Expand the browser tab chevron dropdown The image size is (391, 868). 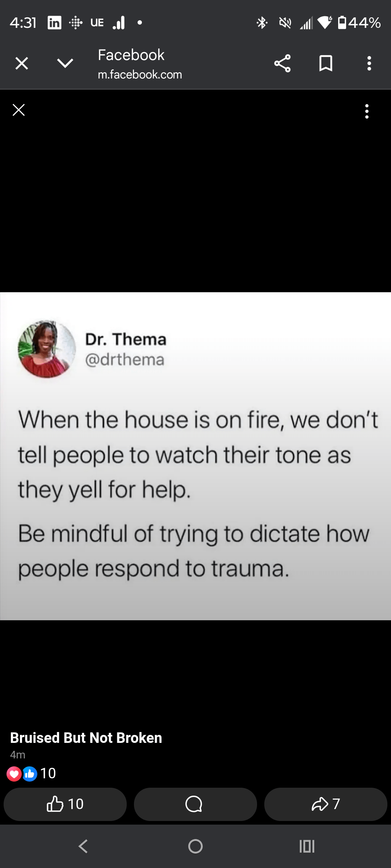65,64
